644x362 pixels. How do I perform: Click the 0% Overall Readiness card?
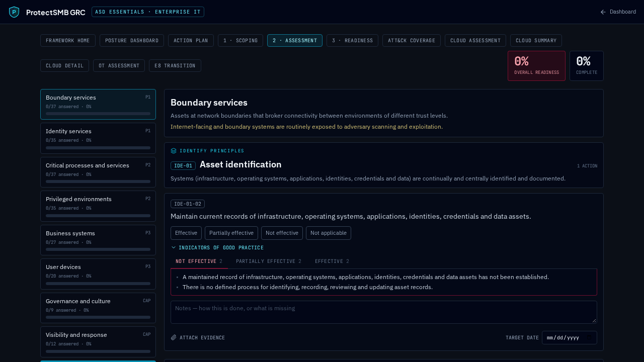536,66
